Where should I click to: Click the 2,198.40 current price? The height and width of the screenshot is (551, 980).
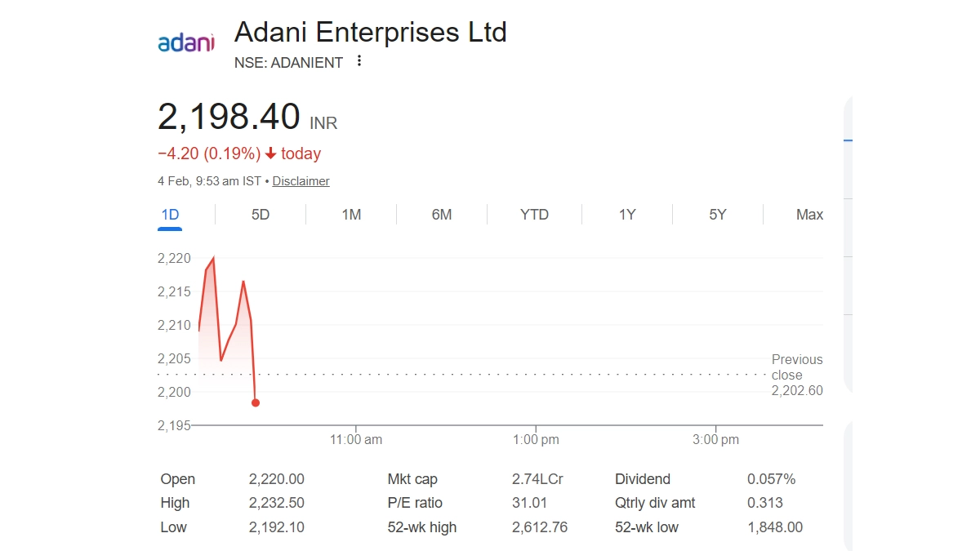tap(229, 118)
